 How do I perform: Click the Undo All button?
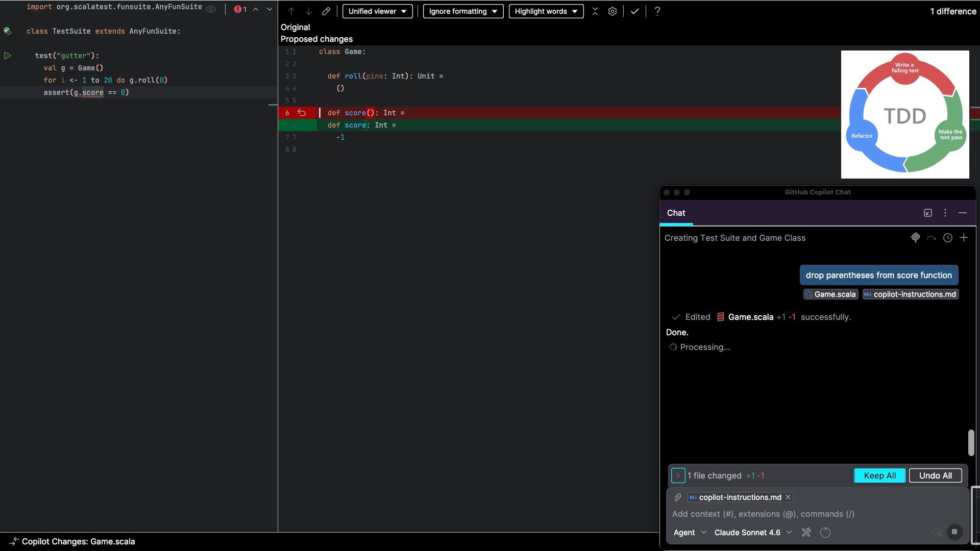pyautogui.click(x=935, y=475)
